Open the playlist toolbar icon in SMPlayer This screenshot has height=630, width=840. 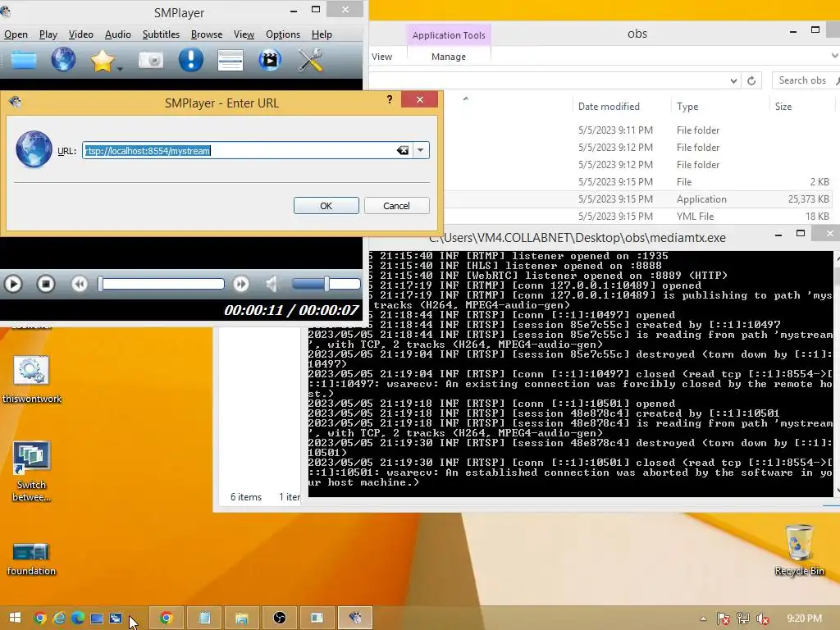(x=231, y=60)
